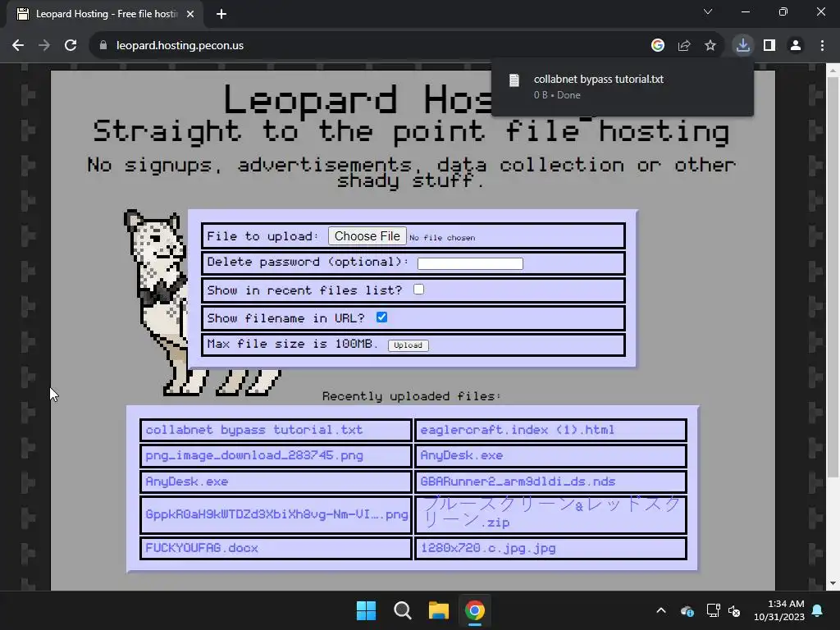Open the Chrome three-dot menu
The width and height of the screenshot is (840, 630).
click(822, 46)
